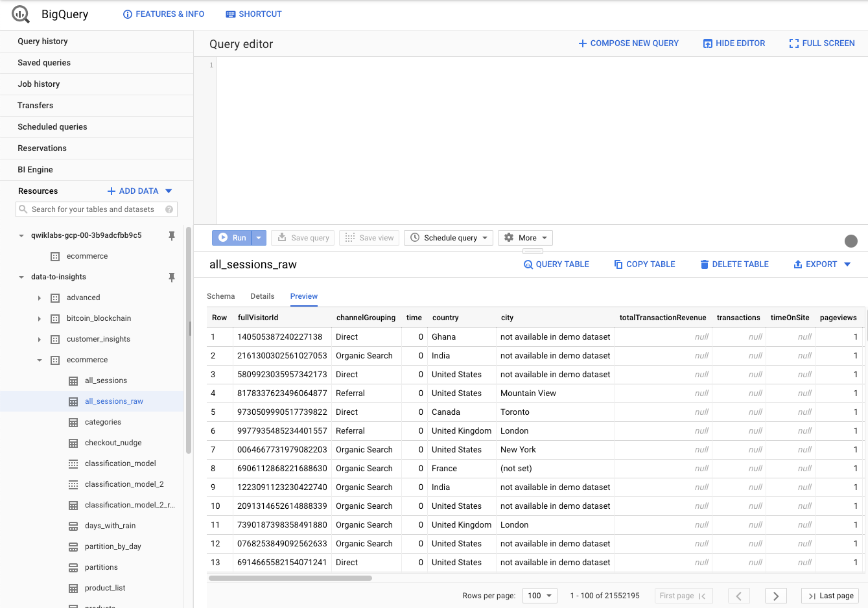Go to the next results page
868x608 pixels.
point(775,596)
